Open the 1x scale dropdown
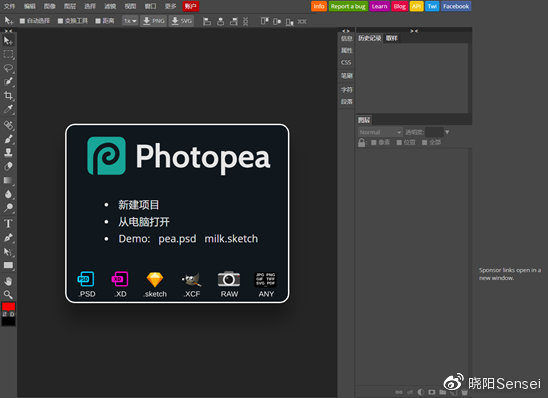The width and height of the screenshot is (548, 398). [x=130, y=21]
